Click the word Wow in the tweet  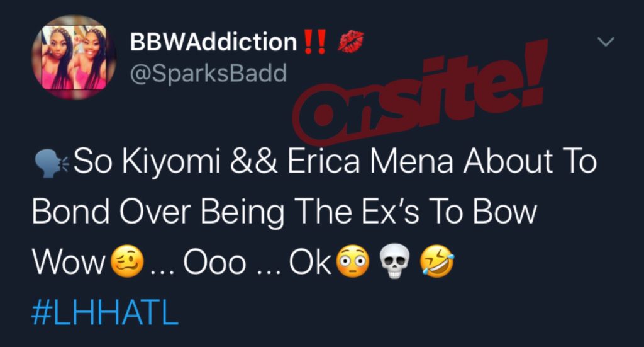(x=69, y=263)
